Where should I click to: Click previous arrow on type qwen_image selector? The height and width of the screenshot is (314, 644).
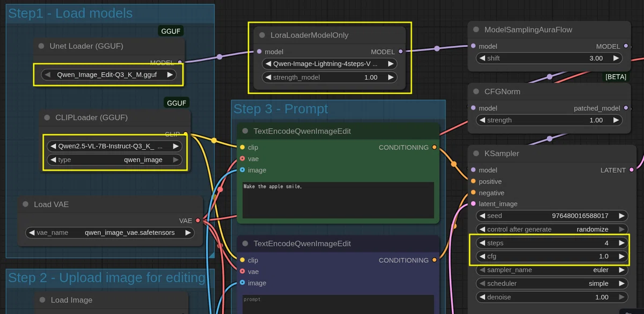[x=53, y=160]
